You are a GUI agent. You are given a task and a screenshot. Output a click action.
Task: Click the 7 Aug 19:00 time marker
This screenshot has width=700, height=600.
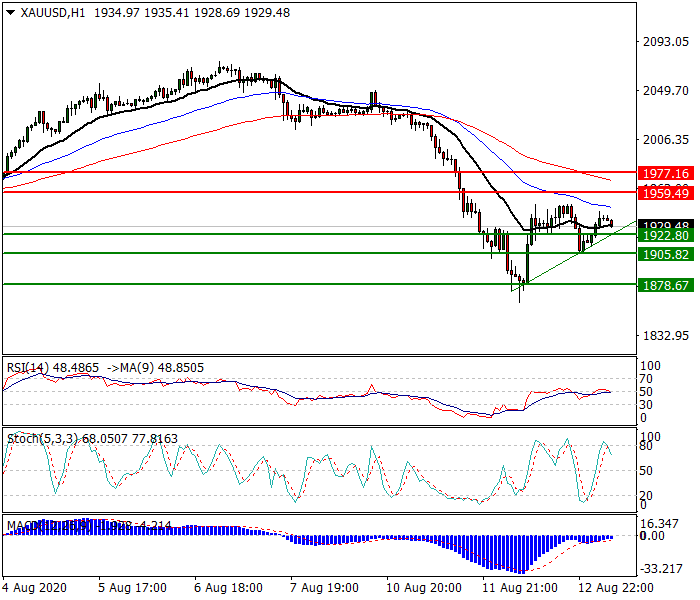[324, 588]
